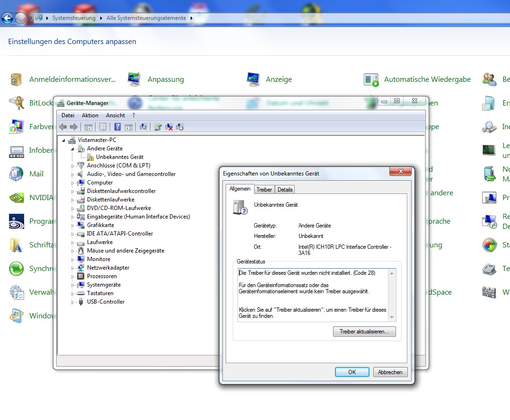Click the forward arrow in Geräte-Manager toolbar

[74, 127]
